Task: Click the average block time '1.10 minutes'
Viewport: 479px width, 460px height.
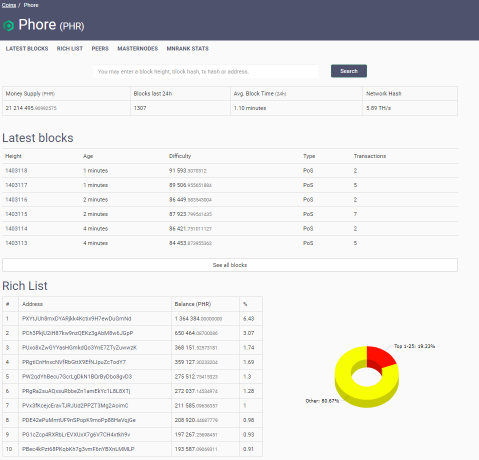Action: coord(250,108)
